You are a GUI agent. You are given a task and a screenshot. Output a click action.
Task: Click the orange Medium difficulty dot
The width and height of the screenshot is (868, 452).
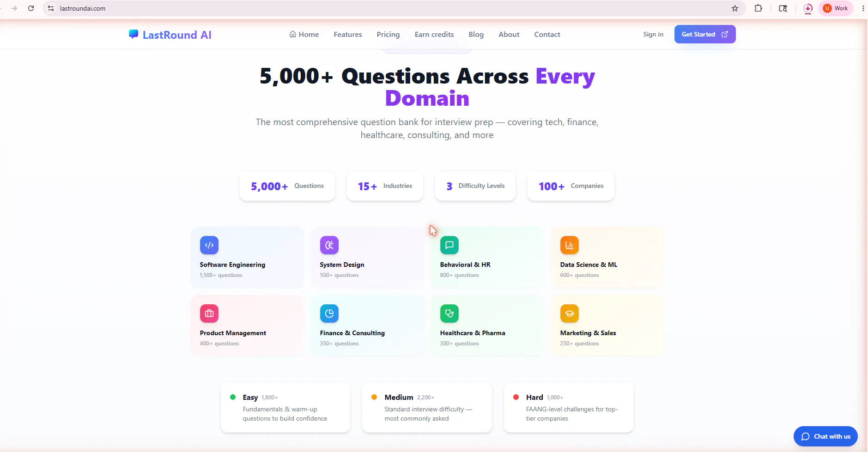[x=374, y=397]
